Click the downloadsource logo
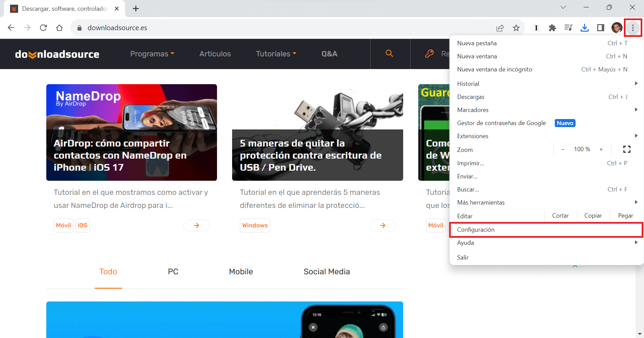This screenshot has width=644, height=338. coord(57,54)
